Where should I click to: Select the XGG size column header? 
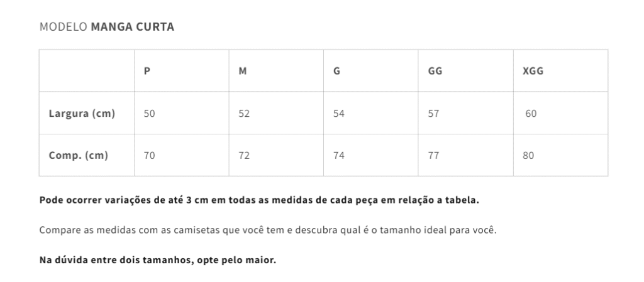[x=533, y=71]
